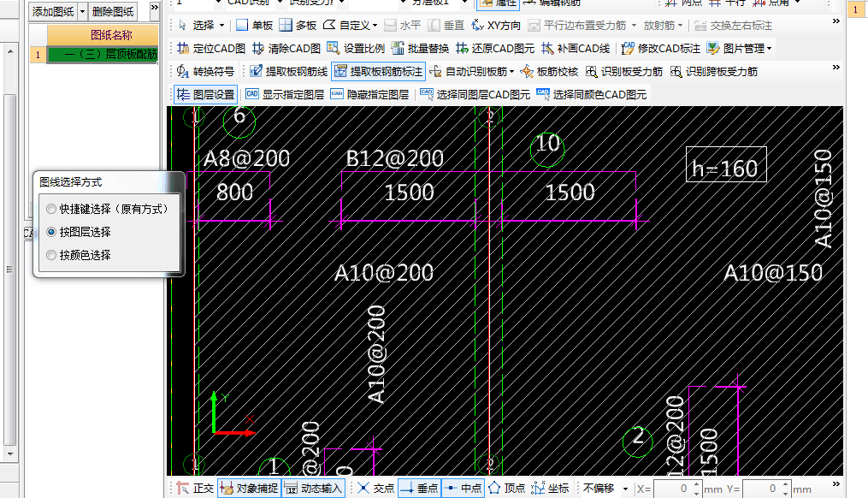Select the 多板 multi-slab tool
This screenshot has height=498, width=868.
[298, 26]
